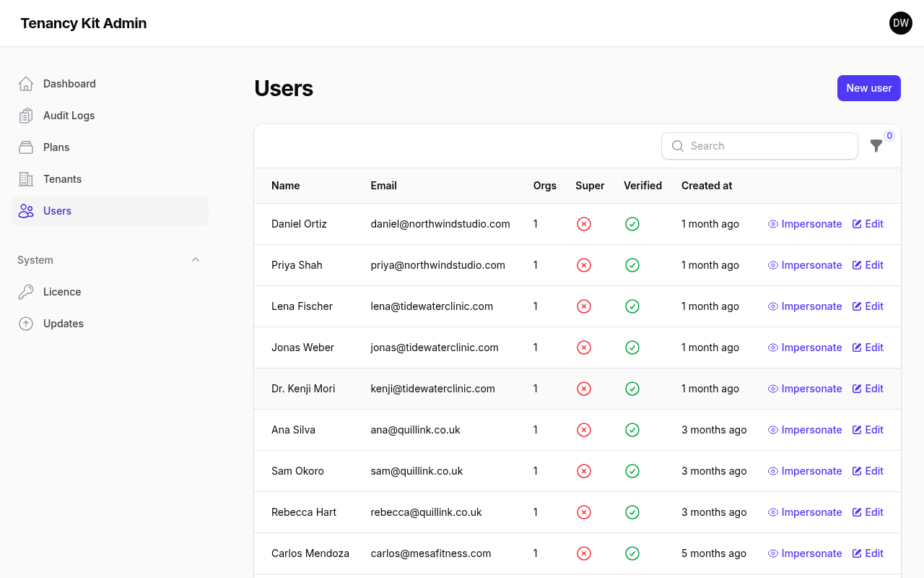Open the table filters funnel icon
The height and width of the screenshot is (578, 924).
pyautogui.click(x=876, y=146)
